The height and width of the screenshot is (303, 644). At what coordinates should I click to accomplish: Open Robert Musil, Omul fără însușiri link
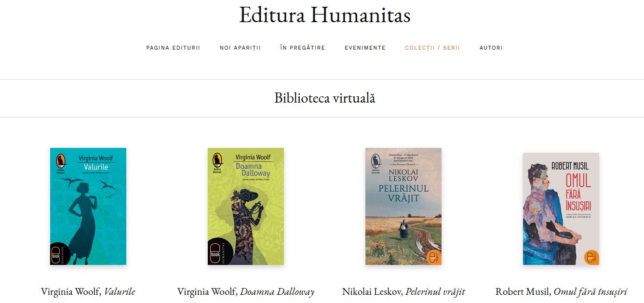561,291
